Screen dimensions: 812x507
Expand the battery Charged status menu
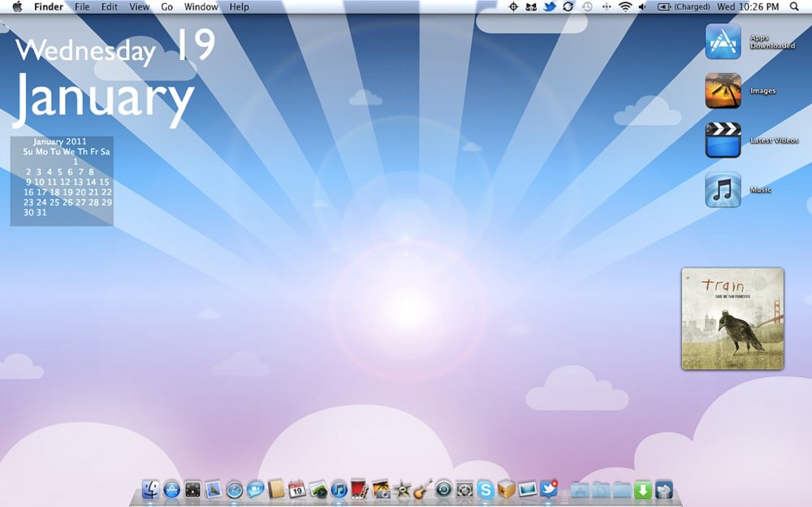pyautogui.click(x=684, y=6)
